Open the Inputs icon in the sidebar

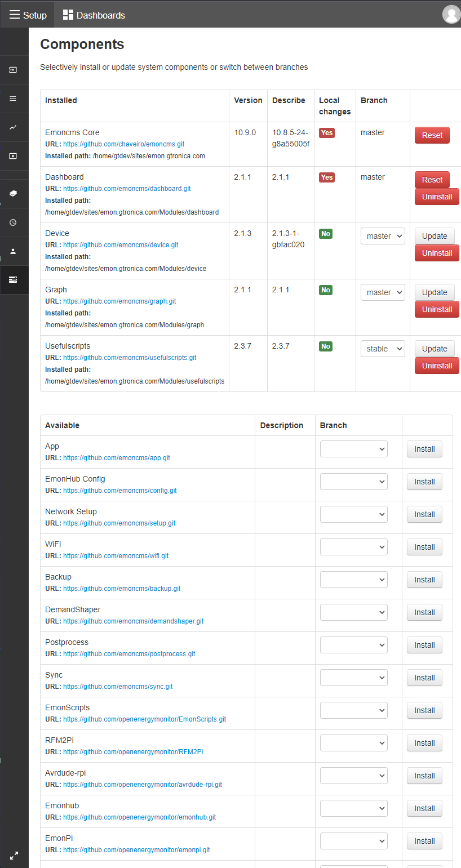coord(14,70)
